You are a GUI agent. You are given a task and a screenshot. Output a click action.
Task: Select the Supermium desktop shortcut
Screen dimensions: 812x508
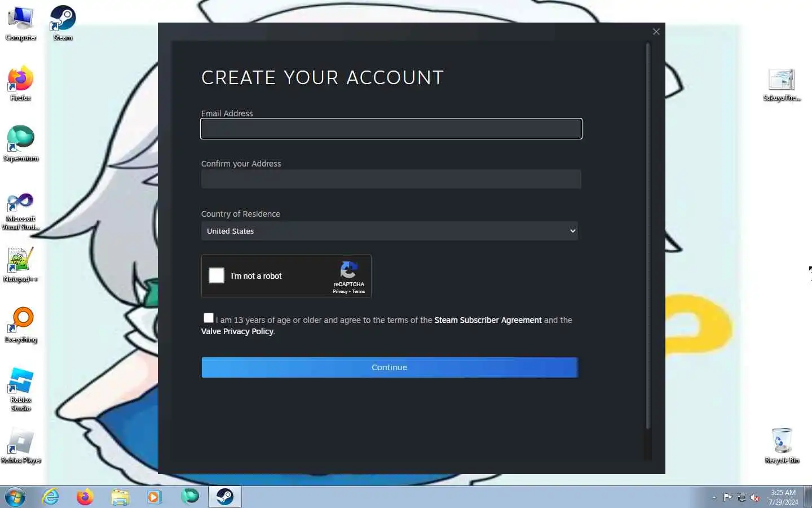pyautogui.click(x=21, y=144)
